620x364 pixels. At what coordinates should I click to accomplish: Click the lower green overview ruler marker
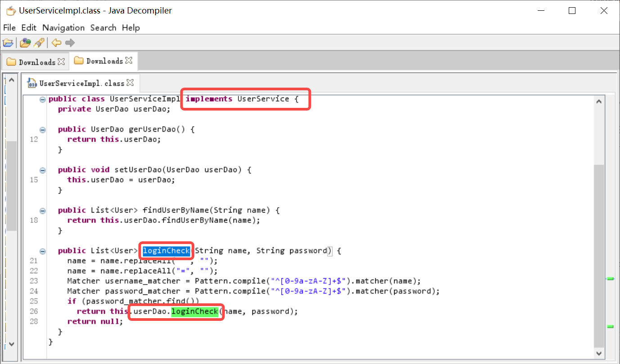click(x=610, y=326)
